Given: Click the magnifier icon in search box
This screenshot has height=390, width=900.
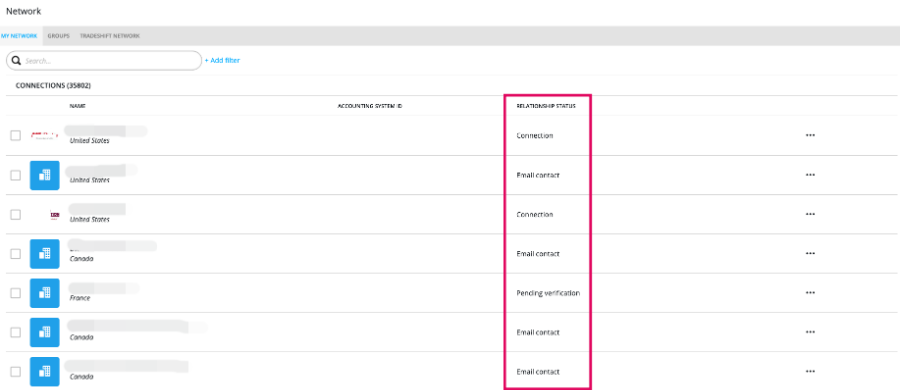Looking at the screenshot, I should [17, 60].
